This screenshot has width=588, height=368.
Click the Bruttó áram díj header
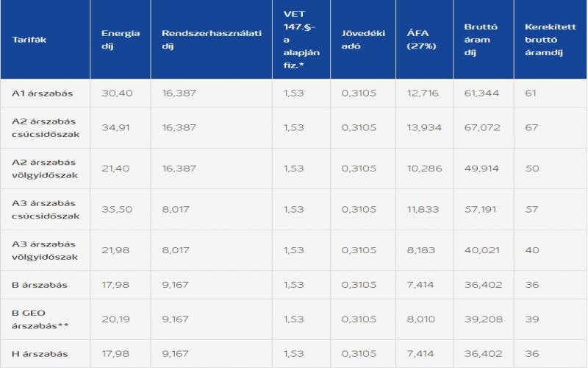click(x=481, y=40)
